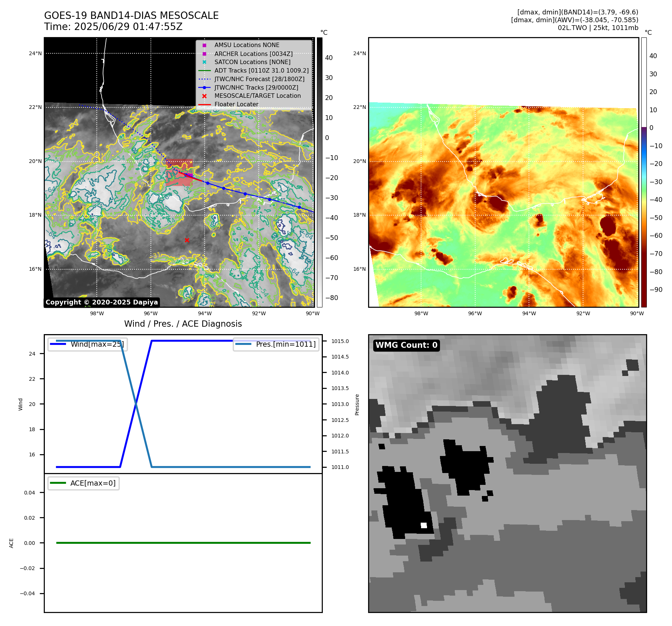Screen dimensions: 672x626
Task: Click the magenta ARCHER square legend marker
Action: tap(204, 54)
